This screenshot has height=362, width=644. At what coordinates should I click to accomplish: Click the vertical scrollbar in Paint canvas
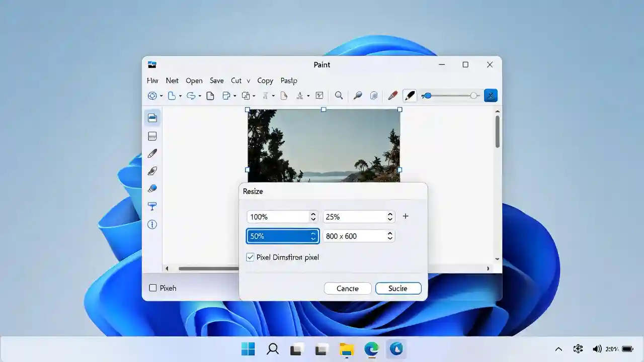(x=498, y=132)
